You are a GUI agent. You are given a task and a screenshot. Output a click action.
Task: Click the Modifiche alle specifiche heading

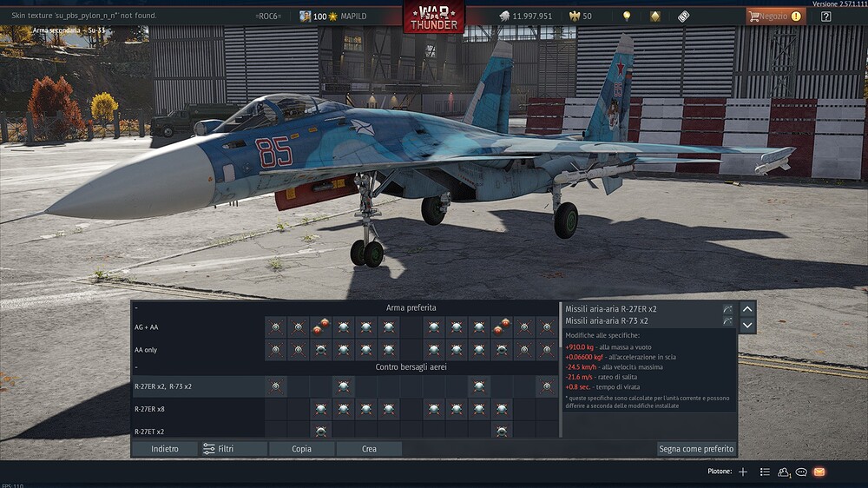[602, 335]
